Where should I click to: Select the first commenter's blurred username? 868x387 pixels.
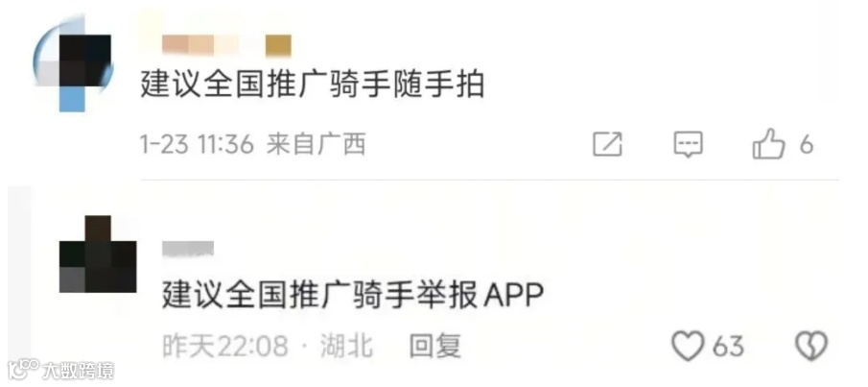click(x=226, y=45)
